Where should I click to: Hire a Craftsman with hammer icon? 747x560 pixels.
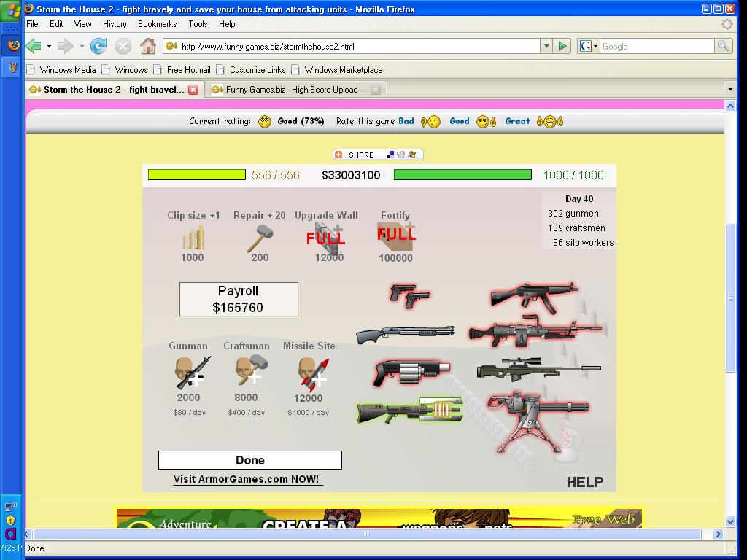[x=250, y=370]
